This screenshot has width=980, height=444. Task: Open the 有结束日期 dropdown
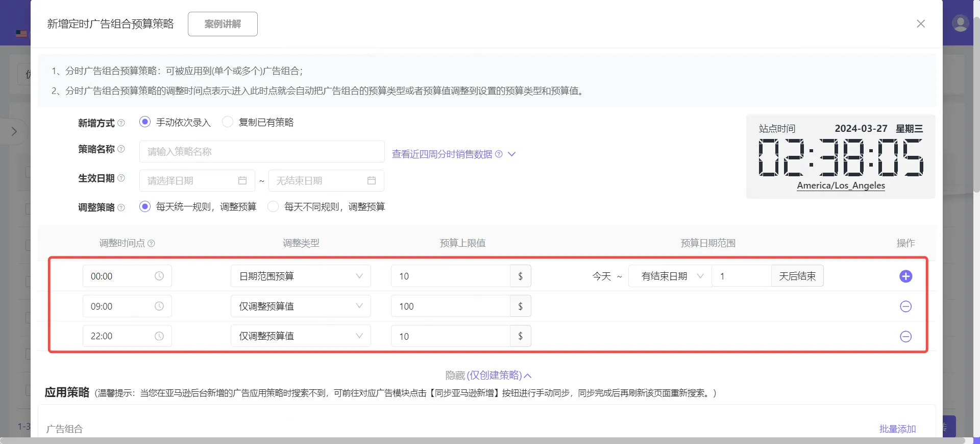pyautogui.click(x=670, y=276)
